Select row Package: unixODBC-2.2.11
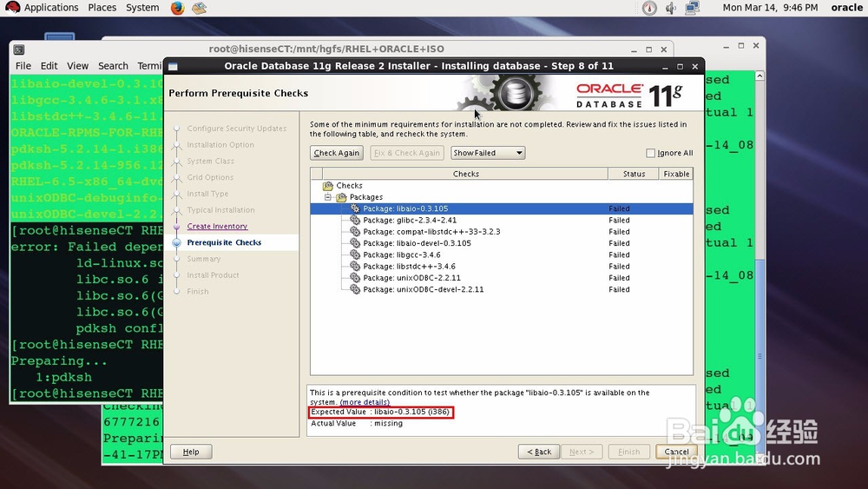This screenshot has width=868, height=489. [x=502, y=278]
